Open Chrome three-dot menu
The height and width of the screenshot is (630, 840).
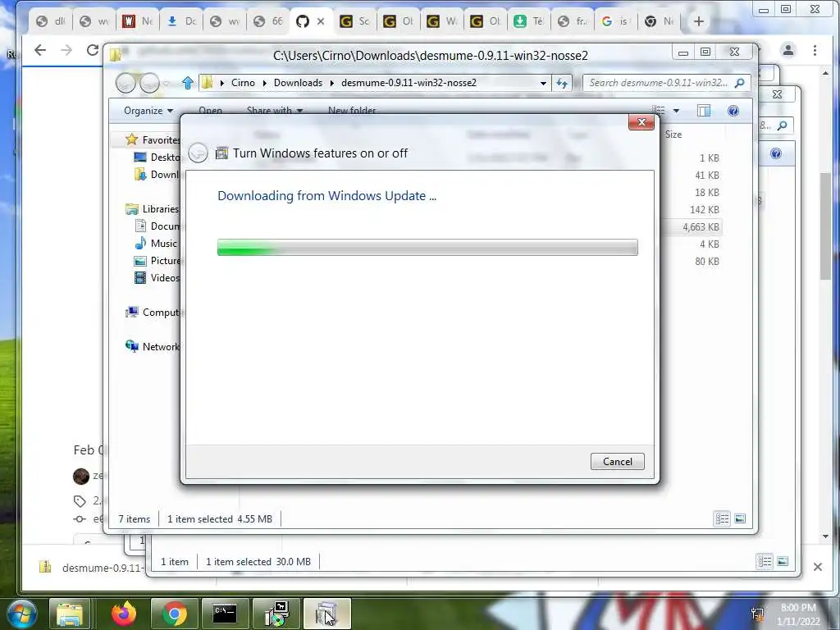(x=815, y=50)
